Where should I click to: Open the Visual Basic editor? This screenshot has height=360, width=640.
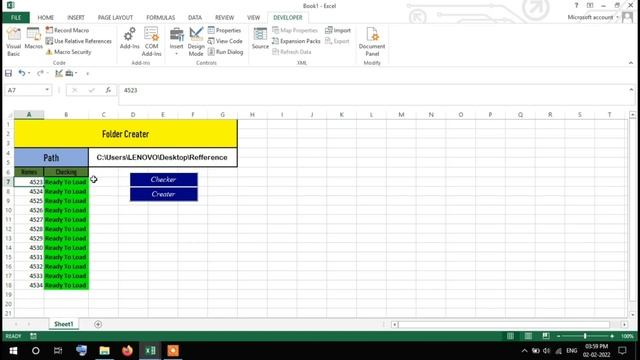pyautogui.click(x=13, y=42)
